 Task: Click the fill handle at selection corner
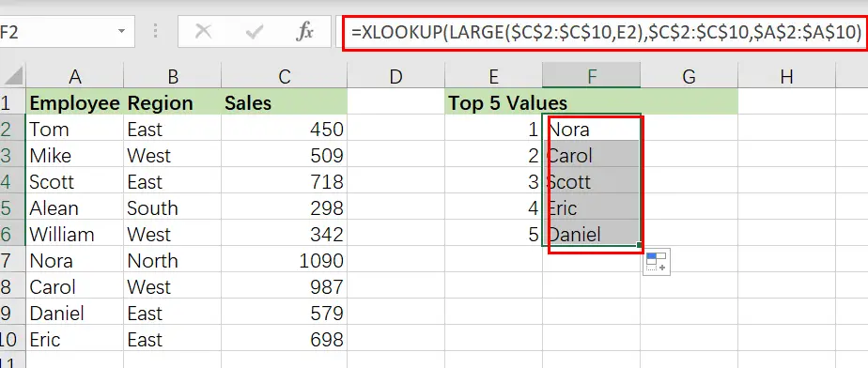[x=640, y=245]
